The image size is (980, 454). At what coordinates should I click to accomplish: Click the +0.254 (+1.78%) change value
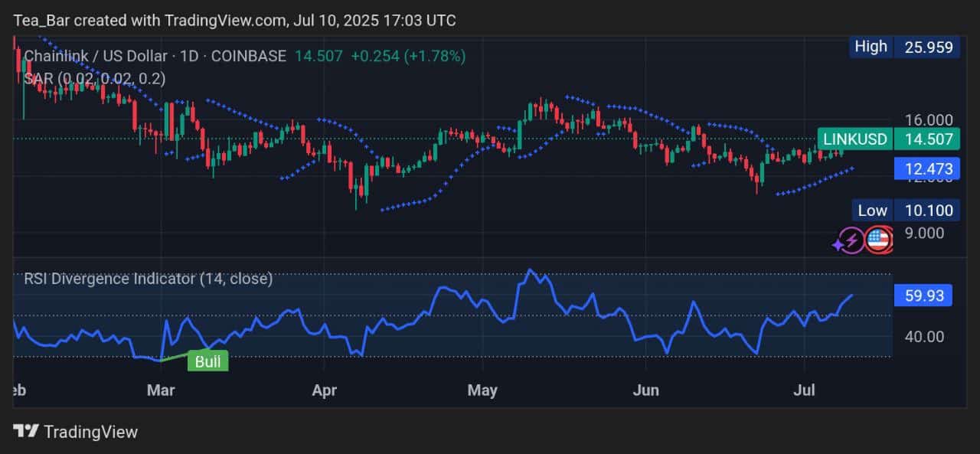(x=408, y=56)
